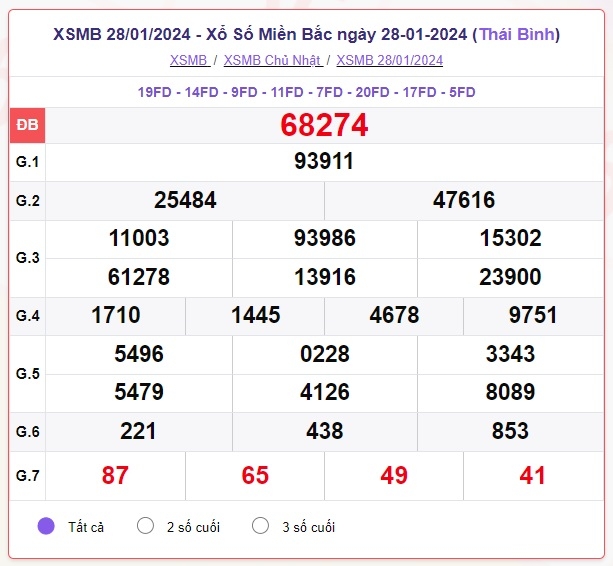The width and height of the screenshot is (613, 566).
Task: Click second prize number 47616
Action: (x=464, y=200)
